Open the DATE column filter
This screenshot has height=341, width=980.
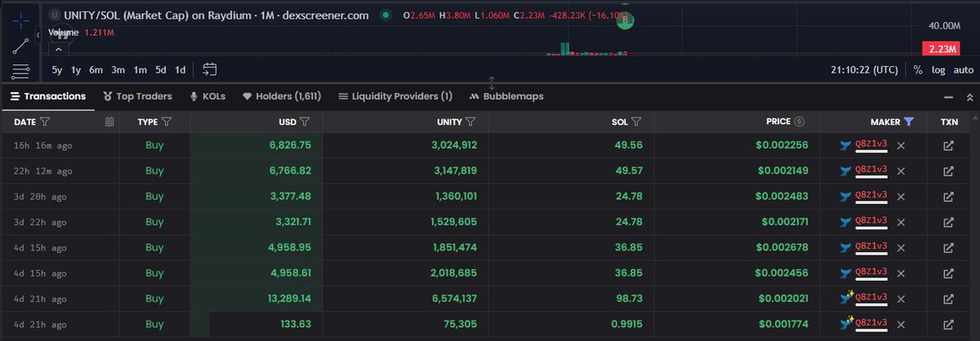45,122
